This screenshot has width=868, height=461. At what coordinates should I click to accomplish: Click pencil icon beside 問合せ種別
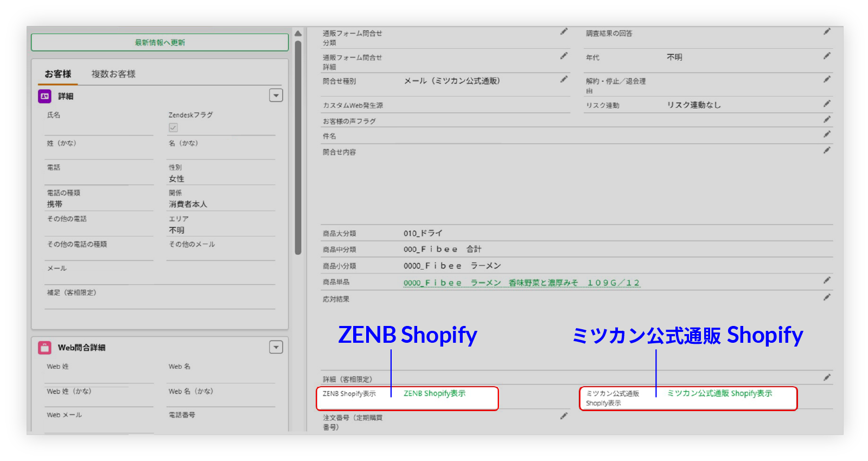(564, 80)
